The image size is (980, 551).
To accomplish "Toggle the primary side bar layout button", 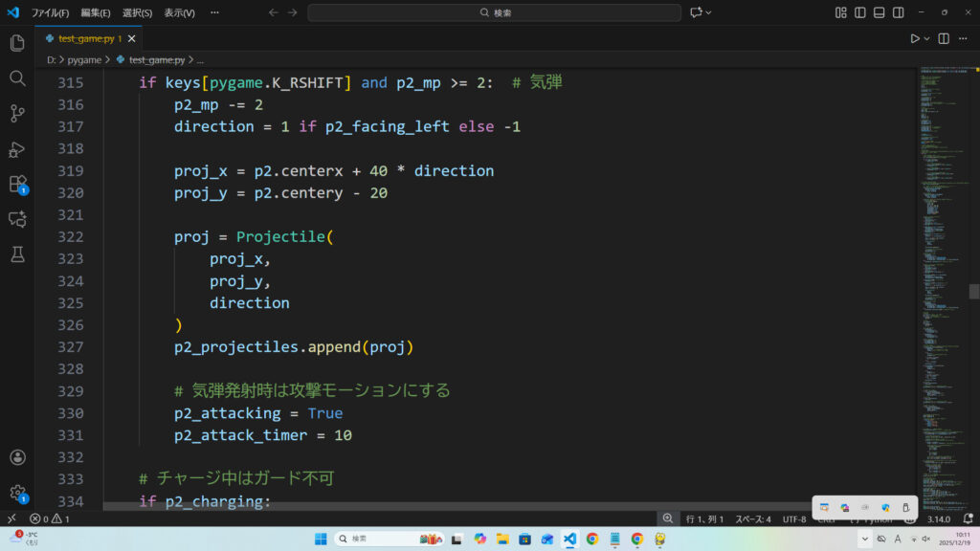I will (859, 12).
